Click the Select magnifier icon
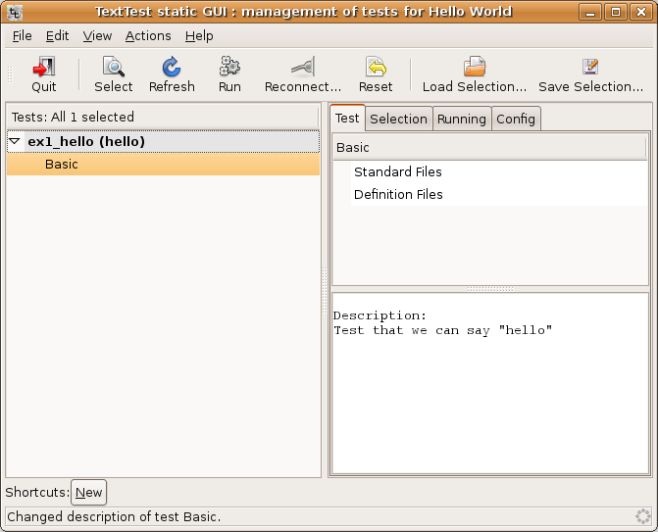Screen dimensions: 658x532 coord(113,67)
